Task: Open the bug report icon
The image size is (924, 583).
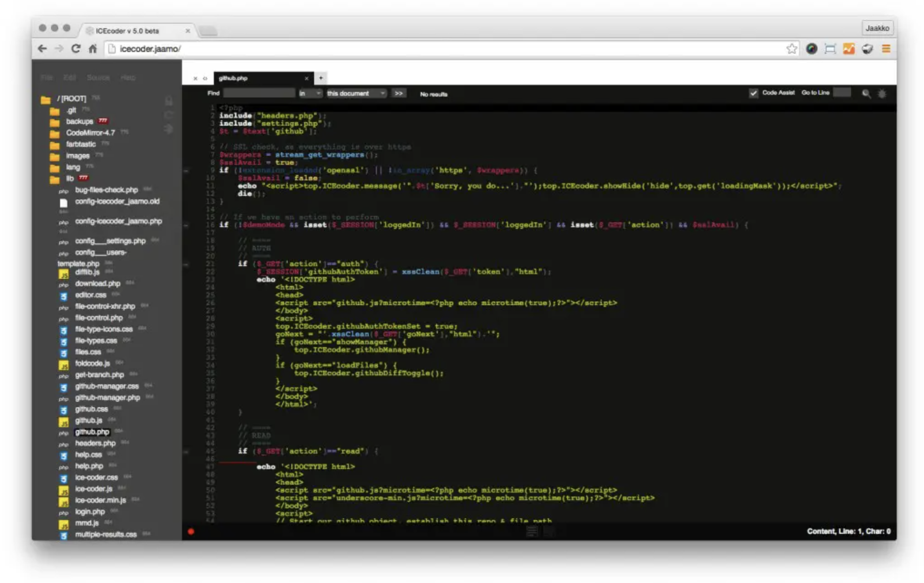Action: click(x=882, y=93)
